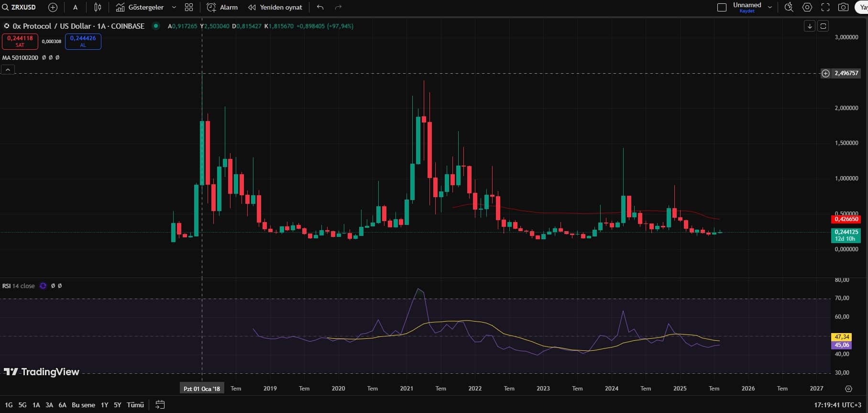The height and width of the screenshot is (413, 868).
Task: Select the 6A date range
Action: 62,405
